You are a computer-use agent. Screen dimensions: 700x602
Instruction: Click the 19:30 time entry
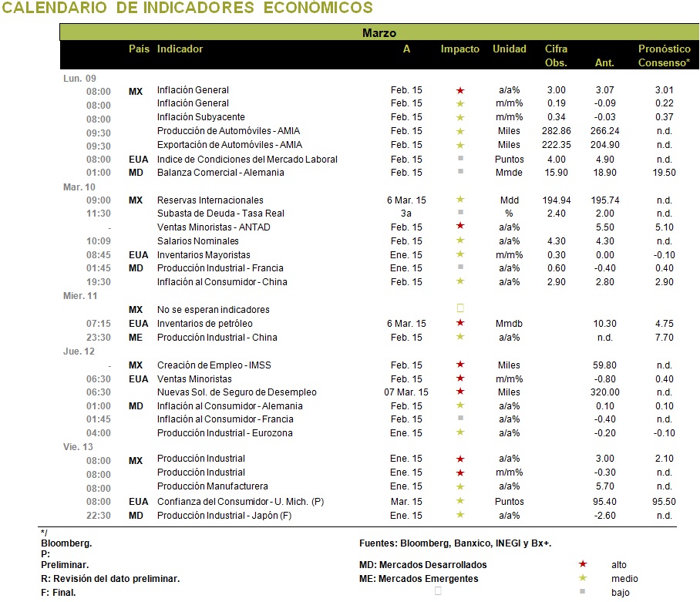(x=99, y=282)
